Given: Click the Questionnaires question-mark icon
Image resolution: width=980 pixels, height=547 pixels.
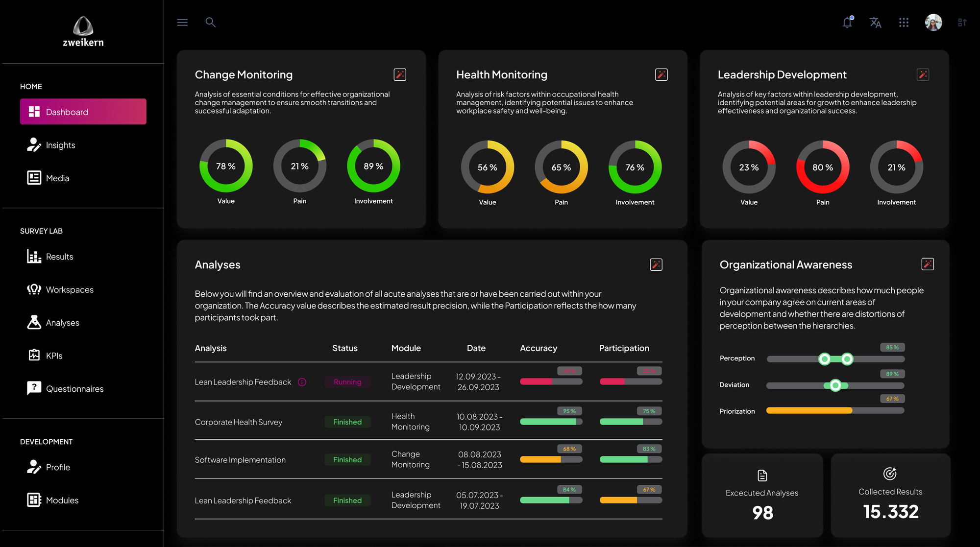Looking at the screenshot, I should (x=34, y=388).
